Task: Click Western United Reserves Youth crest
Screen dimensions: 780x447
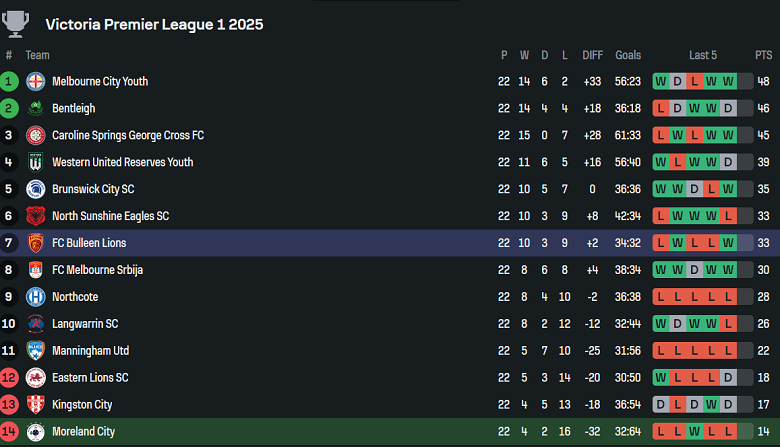Action: pyautogui.click(x=36, y=162)
